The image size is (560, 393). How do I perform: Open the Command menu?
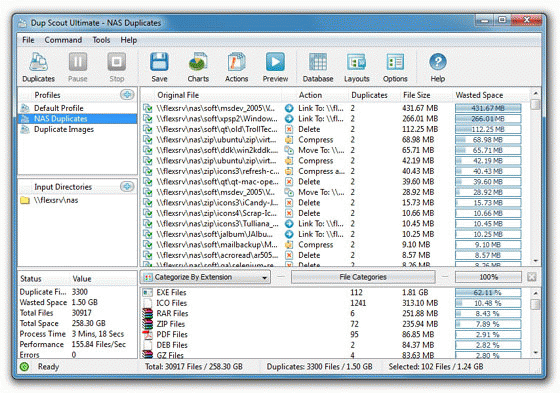click(63, 40)
